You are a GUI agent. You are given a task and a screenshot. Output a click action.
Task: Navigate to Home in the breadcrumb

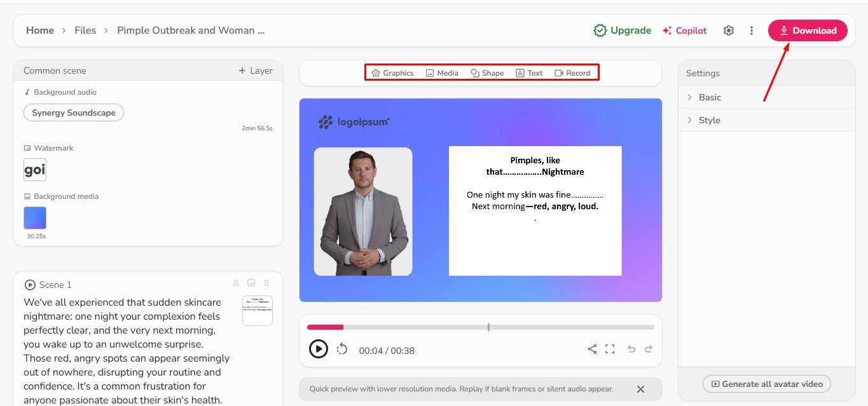point(40,30)
